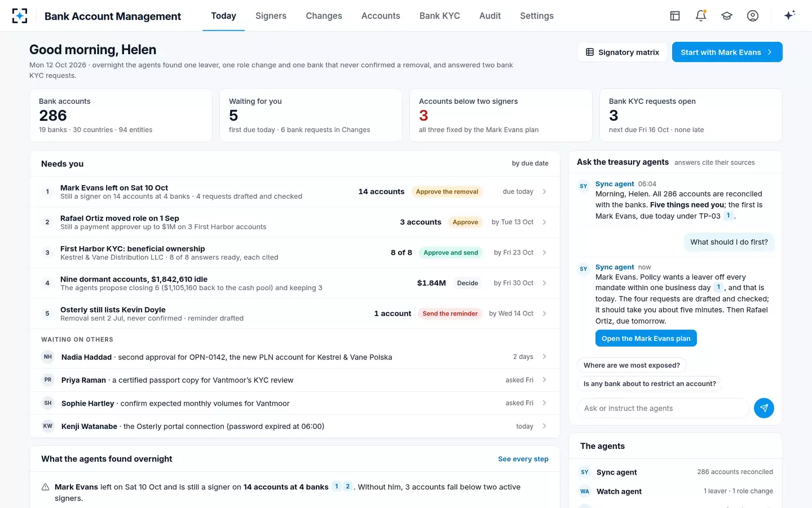Click PR avatar for Priya Raman

point(48,380)
